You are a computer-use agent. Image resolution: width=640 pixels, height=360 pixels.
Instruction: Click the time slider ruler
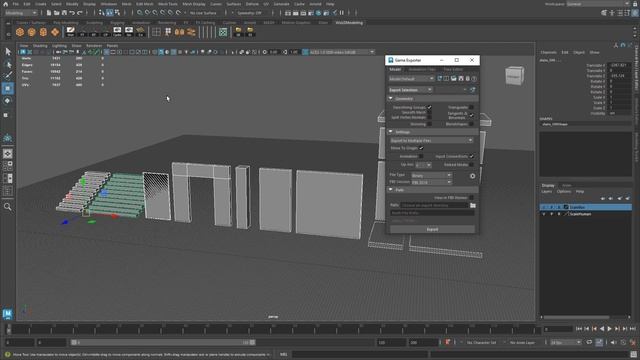coord(273,329)
